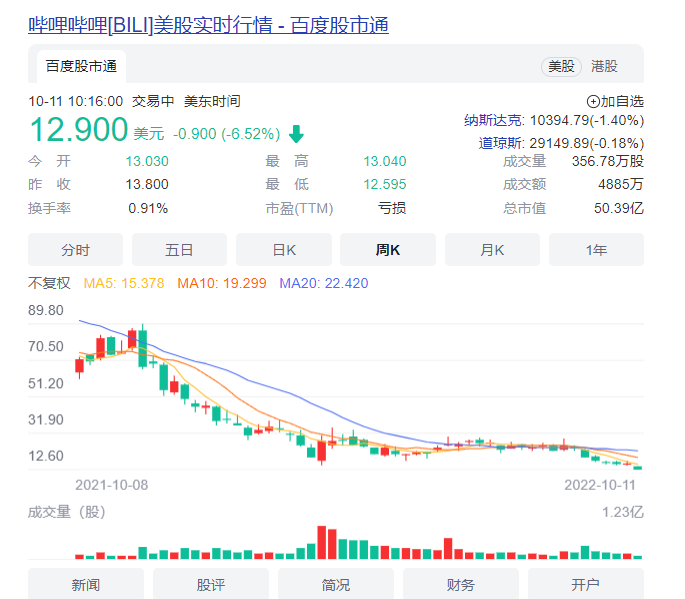Open the 财务 financials section
The height and width of the screenshot is (599, 685).
(461, 584)
